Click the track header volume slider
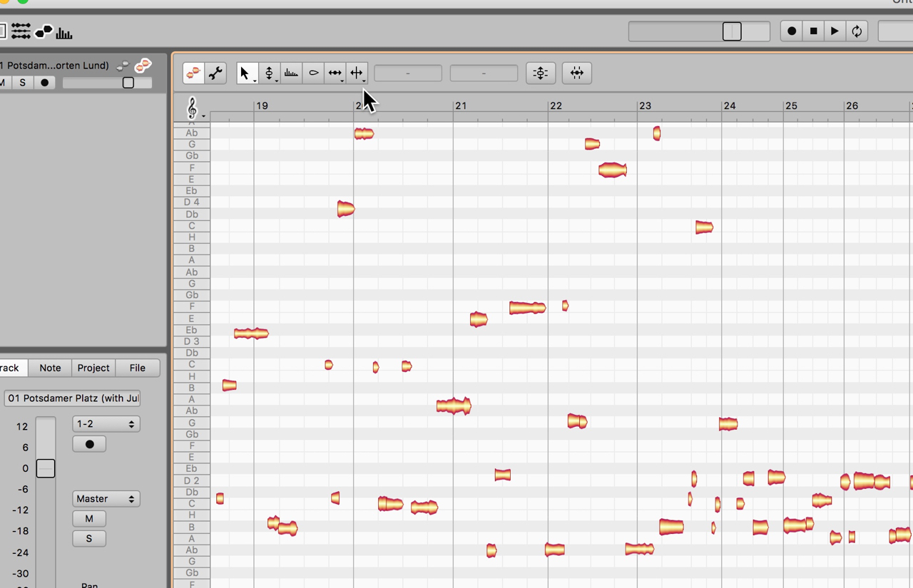 (x=107, y=83)
